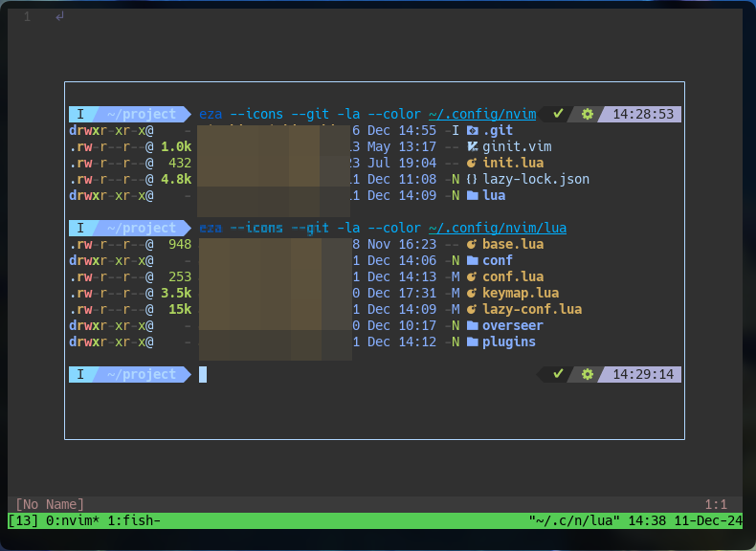
Task: Click the plugins directory name
Action: coord(509,342)
